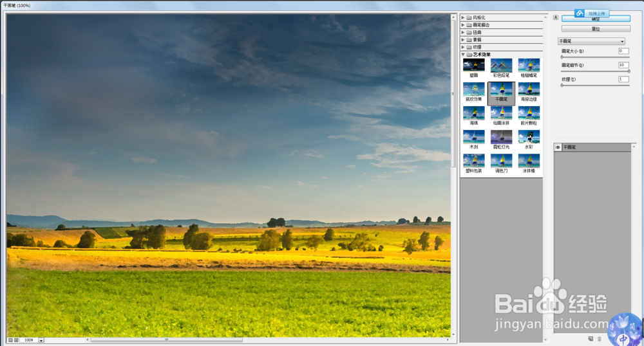Click scroll-right arrow on preview scrollbar
The height and width of the screenshot is (346, 644).
point(448,340)
